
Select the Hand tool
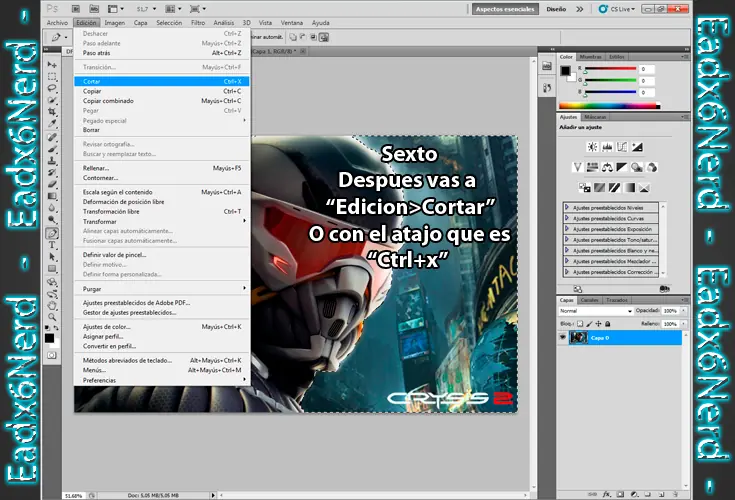pyautogui.click(x=52, y=306)
